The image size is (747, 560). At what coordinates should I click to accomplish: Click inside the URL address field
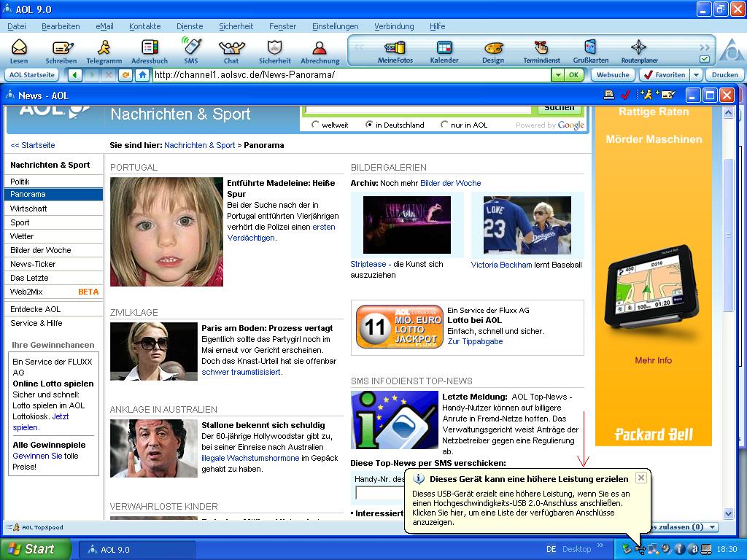pos(352,75)
